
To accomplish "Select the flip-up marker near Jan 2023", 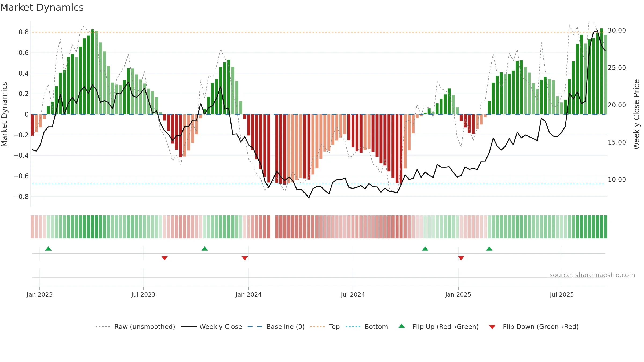I will pos(48,249).
